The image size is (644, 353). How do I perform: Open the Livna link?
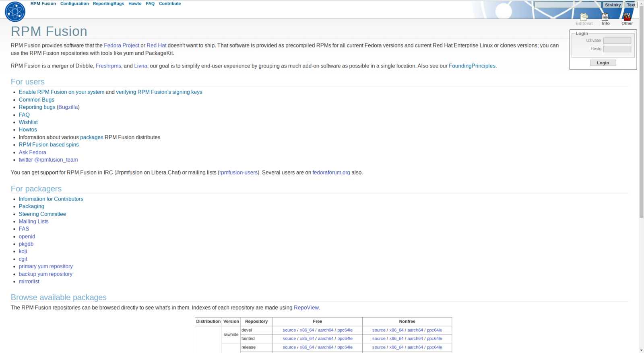click(140, 66)
